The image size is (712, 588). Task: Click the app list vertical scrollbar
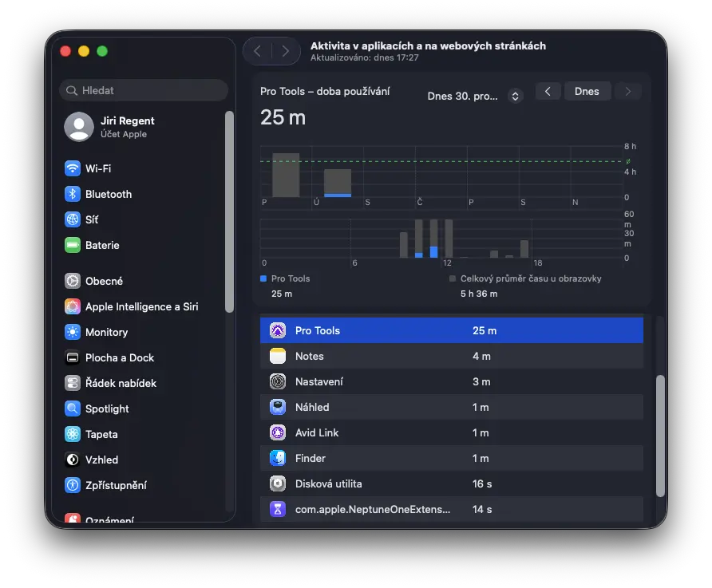point(659,435)
